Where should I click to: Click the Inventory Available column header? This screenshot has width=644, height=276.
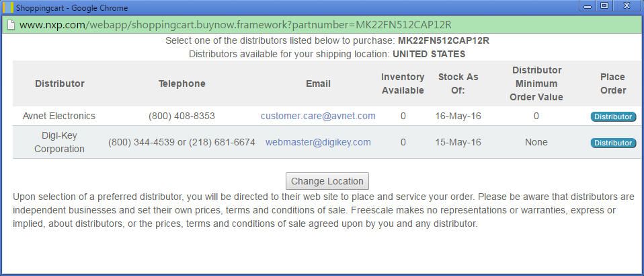coord(403,83)
